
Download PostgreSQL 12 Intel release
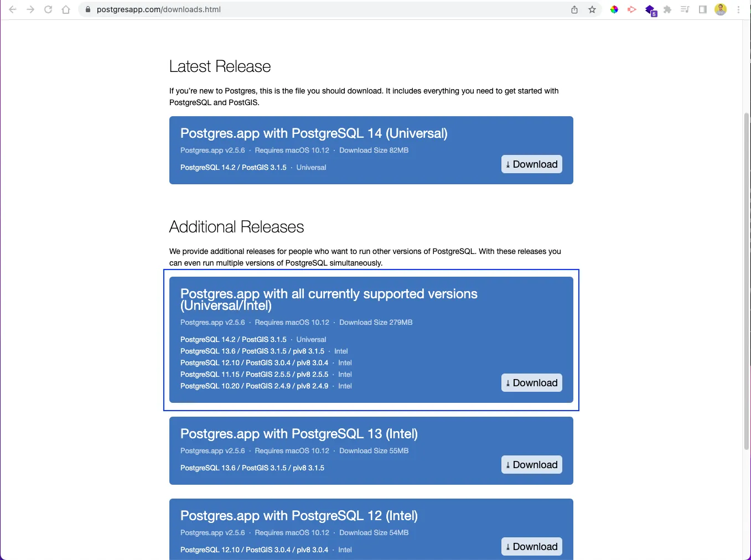point(532,547)
